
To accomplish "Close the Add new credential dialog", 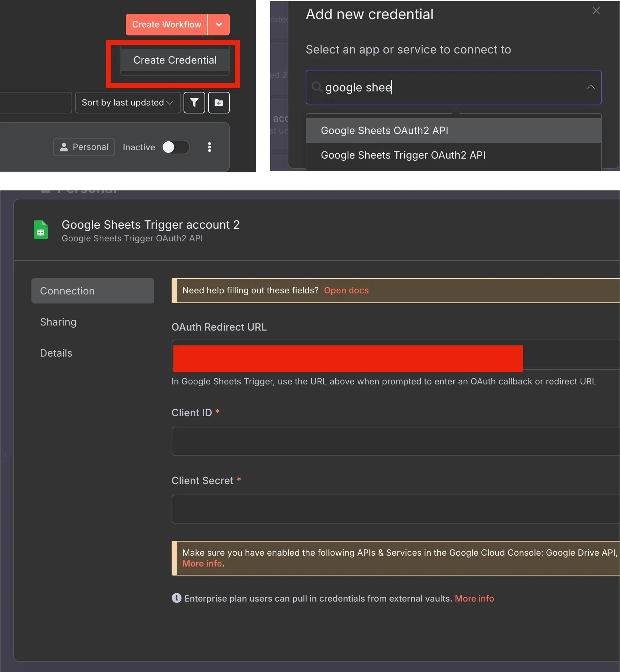I will pyautogui.click(x=596, y=11).
